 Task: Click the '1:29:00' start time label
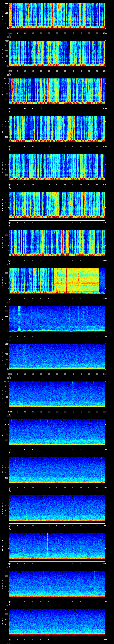(x=9, y=601)
